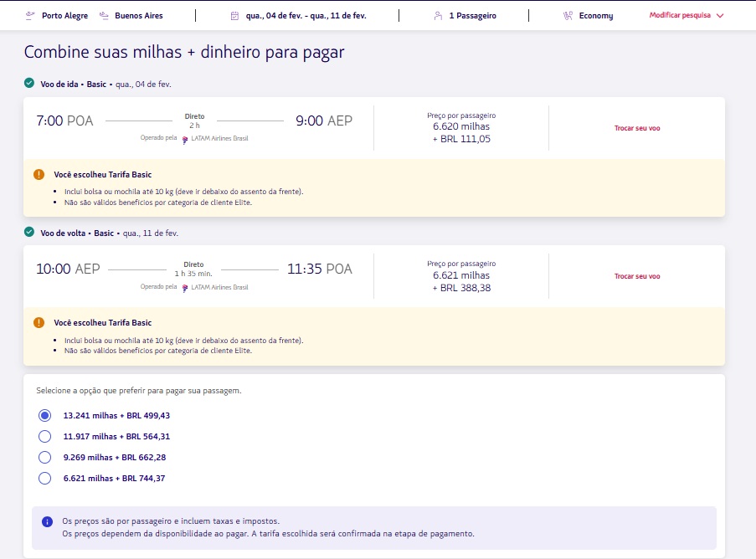Click the Economy cabin class label
Image resolution: width=756 pixels, height=559 pixels.
click(x=595, y=16)
